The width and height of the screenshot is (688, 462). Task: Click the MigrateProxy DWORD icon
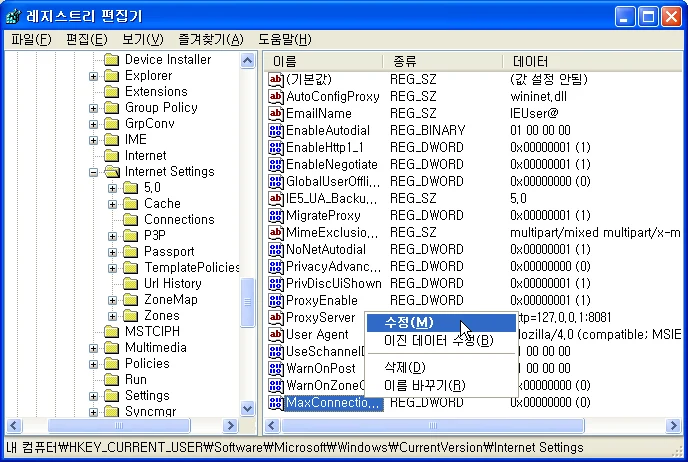(x=276, y=215)
